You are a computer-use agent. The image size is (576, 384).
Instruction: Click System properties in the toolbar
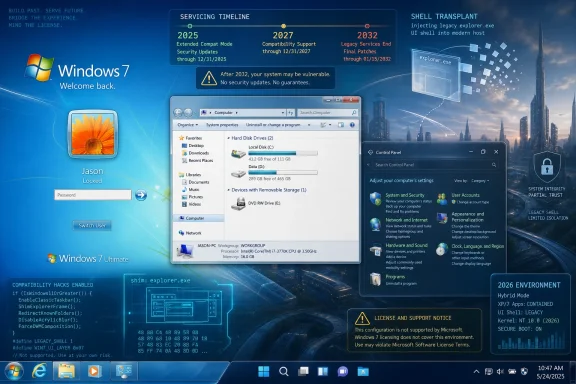pos(222,125)
